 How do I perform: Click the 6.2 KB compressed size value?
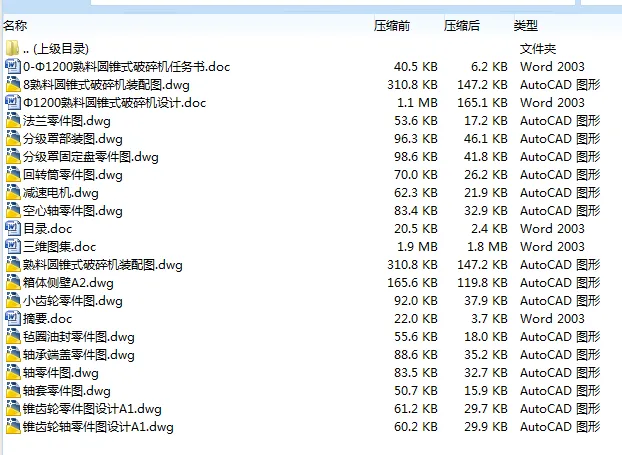click(490, 67)
